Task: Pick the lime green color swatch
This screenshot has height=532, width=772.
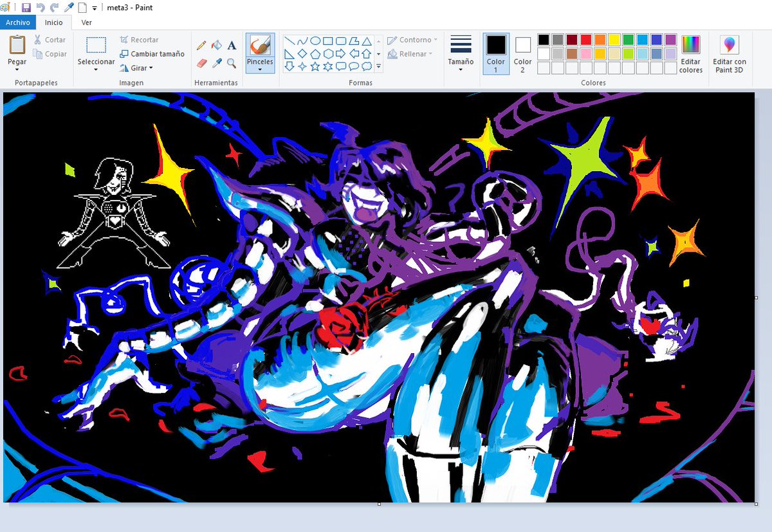Action: (629, 54)
